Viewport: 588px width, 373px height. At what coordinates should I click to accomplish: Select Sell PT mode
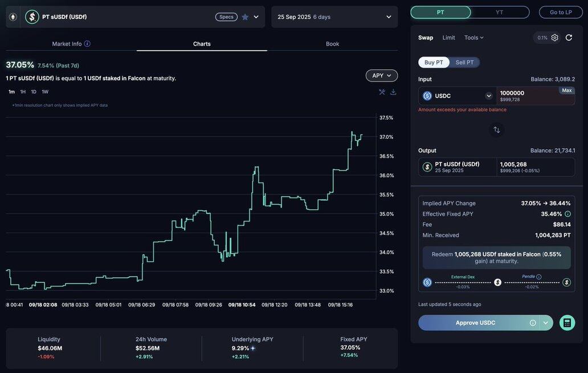click(x=464, y=62)
